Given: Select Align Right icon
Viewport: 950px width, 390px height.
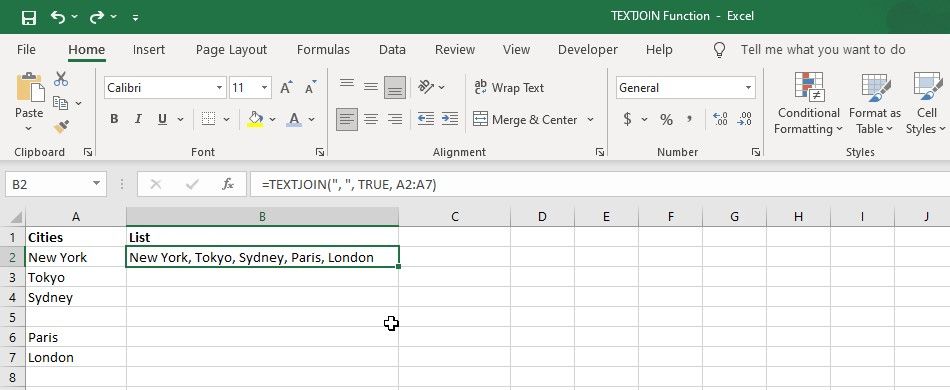Looking at the screenshot, I should (395, 119).
